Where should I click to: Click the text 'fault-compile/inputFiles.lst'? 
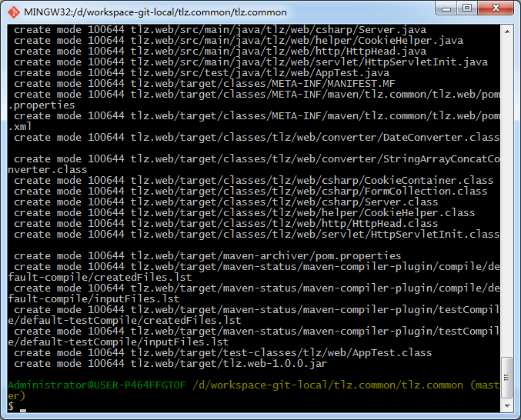pyautogui.click(x=94, y=298)
